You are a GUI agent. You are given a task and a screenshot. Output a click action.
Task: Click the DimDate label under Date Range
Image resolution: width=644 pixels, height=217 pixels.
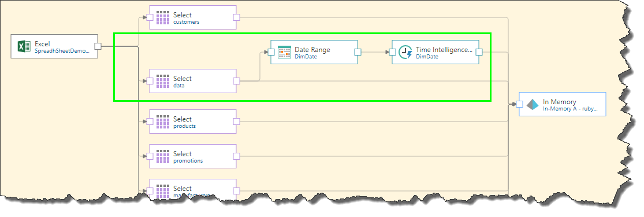point(306,57)
